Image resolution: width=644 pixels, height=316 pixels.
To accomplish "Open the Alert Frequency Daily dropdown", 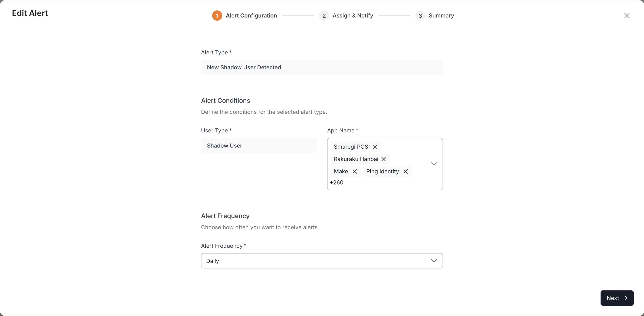I will point(322,261).
